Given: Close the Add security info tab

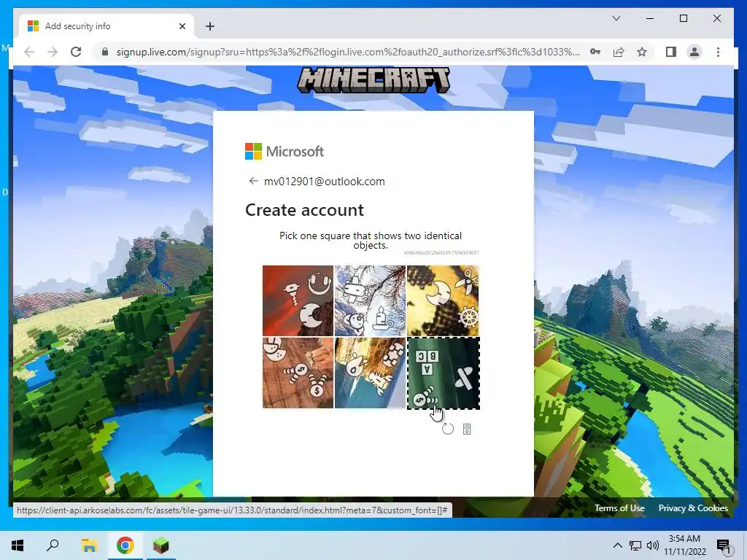Looking at the screenshot, I should [182, 26].
